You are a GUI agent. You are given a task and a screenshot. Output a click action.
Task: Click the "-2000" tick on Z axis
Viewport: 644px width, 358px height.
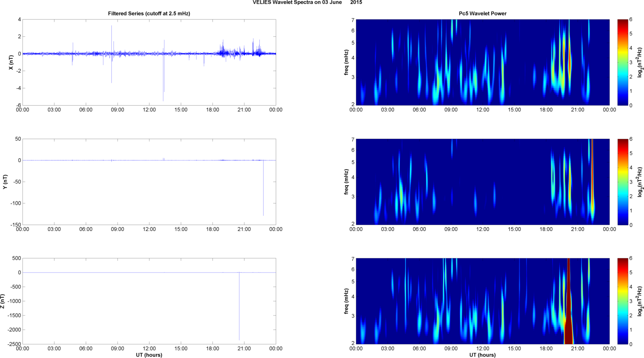tap(14, 330)
